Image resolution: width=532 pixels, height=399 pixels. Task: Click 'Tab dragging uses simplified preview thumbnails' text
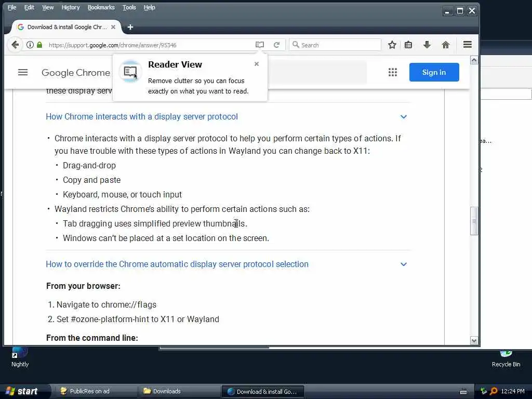(155, 223)
